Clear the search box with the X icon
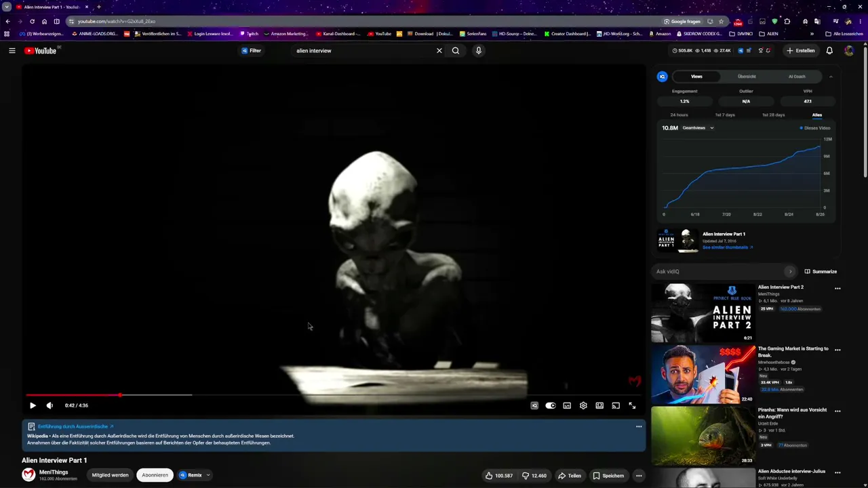Image resolution: width=868 pixels, height=488 pixels. [x=439, y=51]
